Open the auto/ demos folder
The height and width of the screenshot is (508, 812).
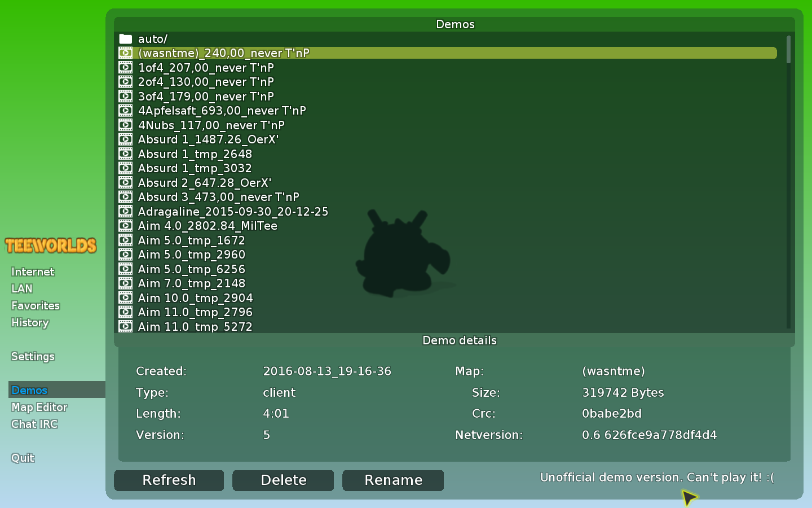point(152,38)
